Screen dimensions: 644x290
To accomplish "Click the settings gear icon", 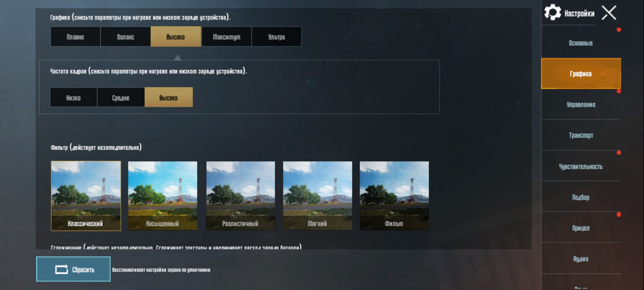I will click(x=552, y=12).
